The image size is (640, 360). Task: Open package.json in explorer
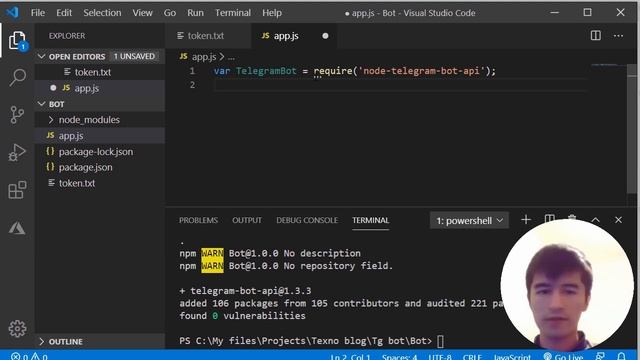click(x=100, y=167)
